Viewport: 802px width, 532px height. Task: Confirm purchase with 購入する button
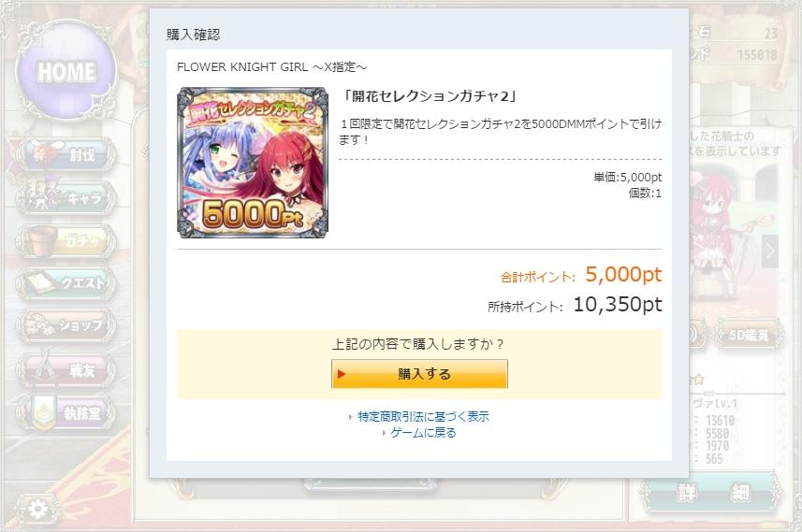419,374
